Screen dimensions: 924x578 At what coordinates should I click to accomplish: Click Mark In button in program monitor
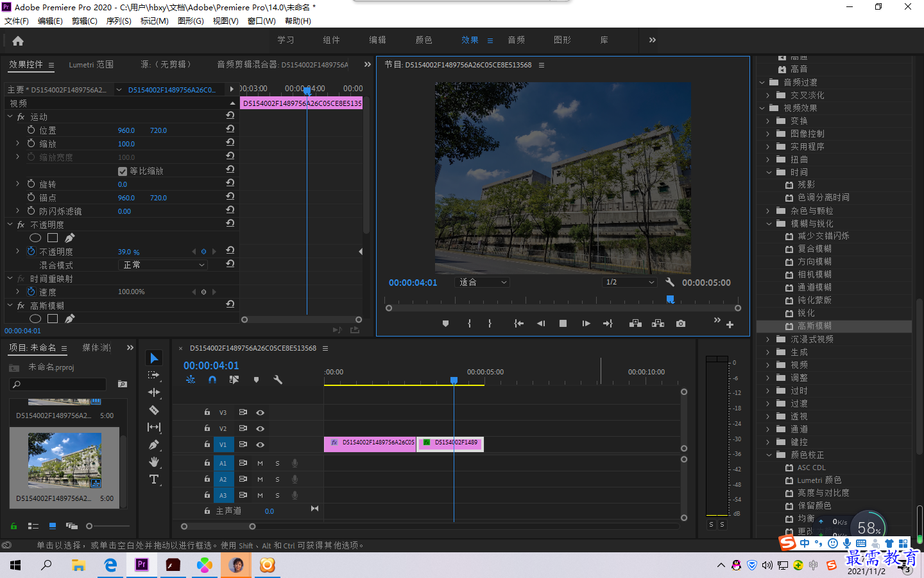coord(469,324)
